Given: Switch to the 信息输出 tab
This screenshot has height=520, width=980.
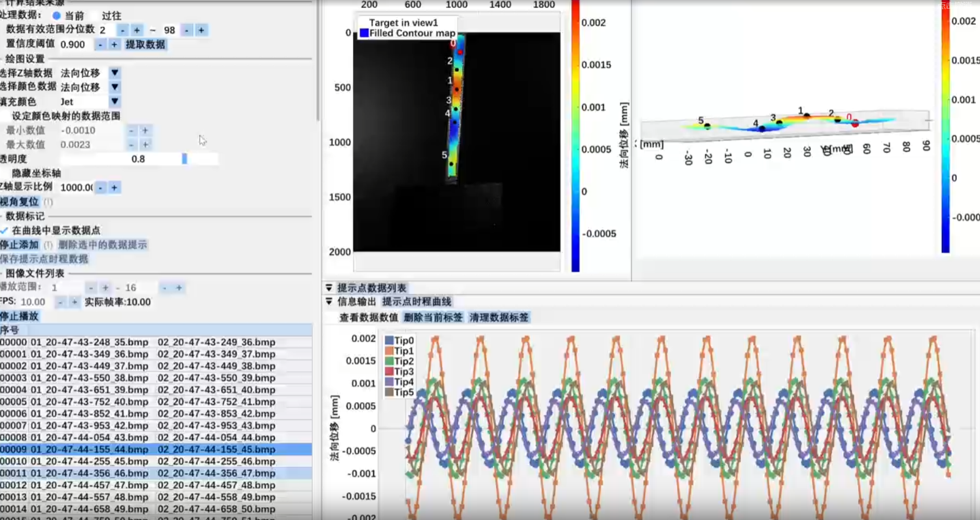Looking at the screenshot, I should 357,302.
